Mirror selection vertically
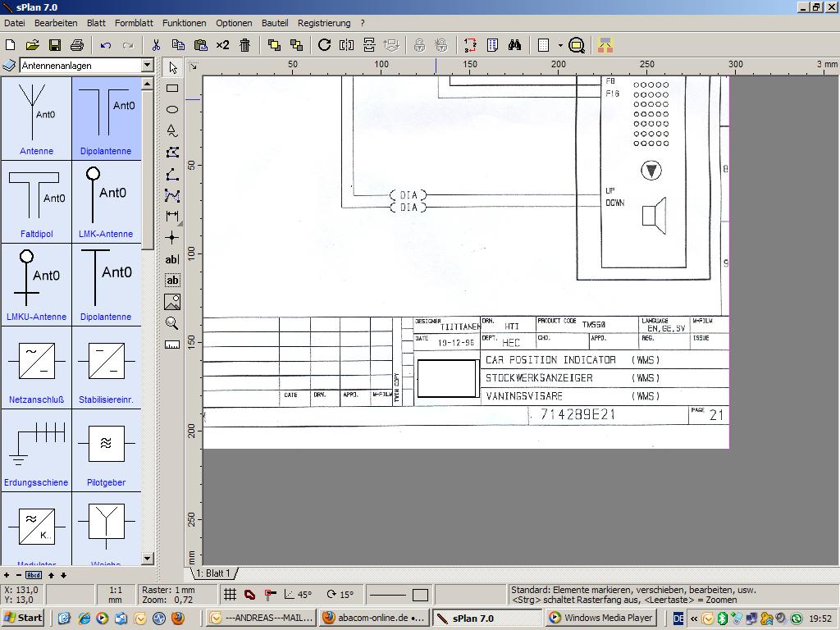The height and width of the screenshot is (630, 840). pyautogui.click(x=369, y=45)
